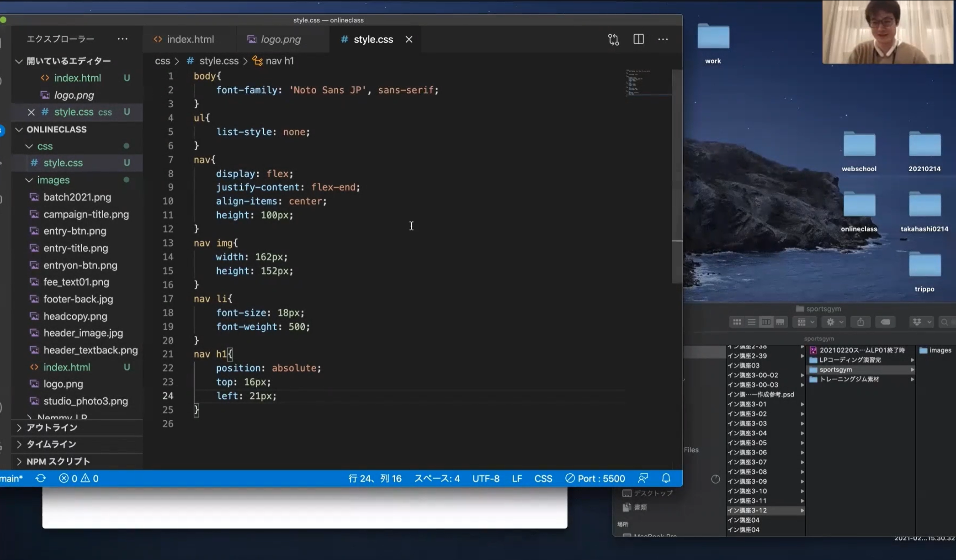Image resolution: width=956 pixels, height=560 pixels.
Task: Open index.html in open editors list
Action: click(77, 78)
